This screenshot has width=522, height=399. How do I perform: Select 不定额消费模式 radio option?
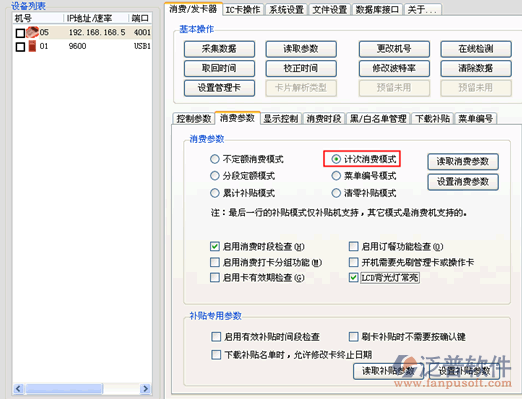[215, 159]
